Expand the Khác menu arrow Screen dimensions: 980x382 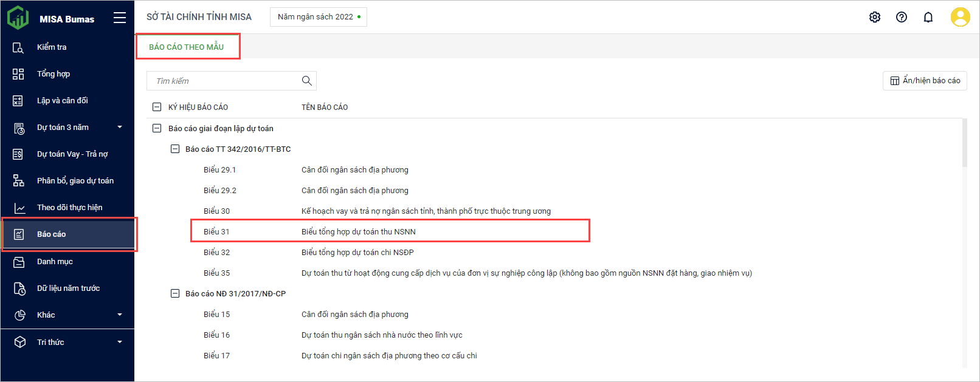[120, 315]
